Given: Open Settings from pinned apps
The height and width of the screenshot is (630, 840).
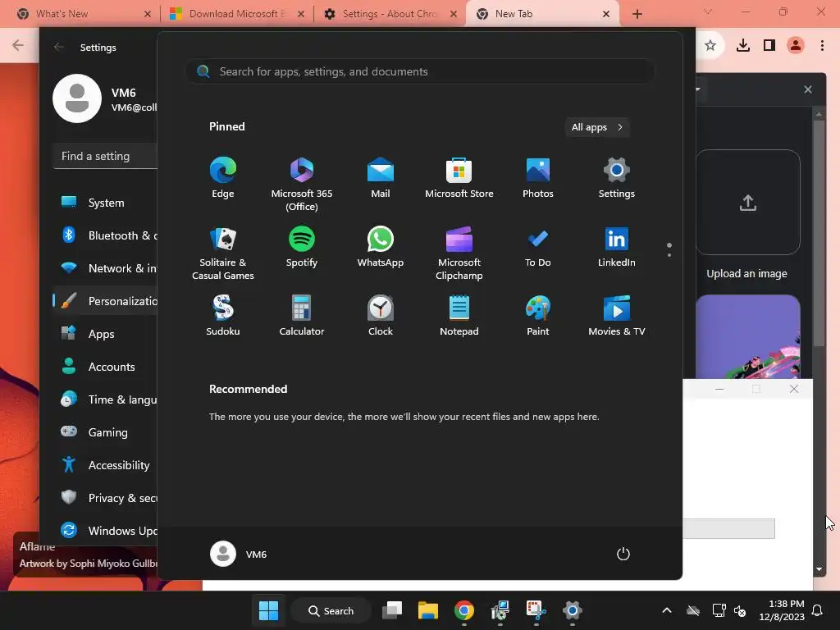Looking at the screenshot, I should click(x=617, y=178).
